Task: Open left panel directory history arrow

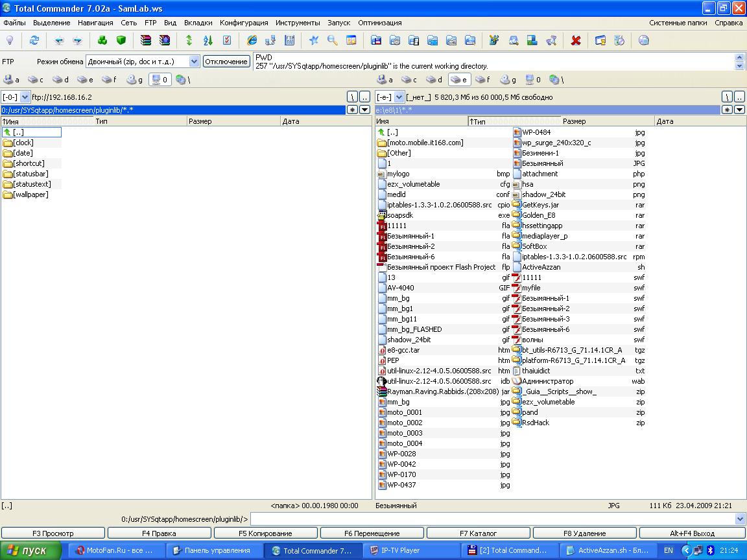Action: click(x=365, y=110)
